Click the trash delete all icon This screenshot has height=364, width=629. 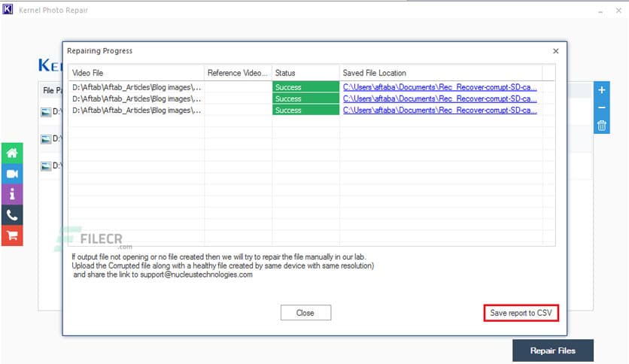point(601,126)
